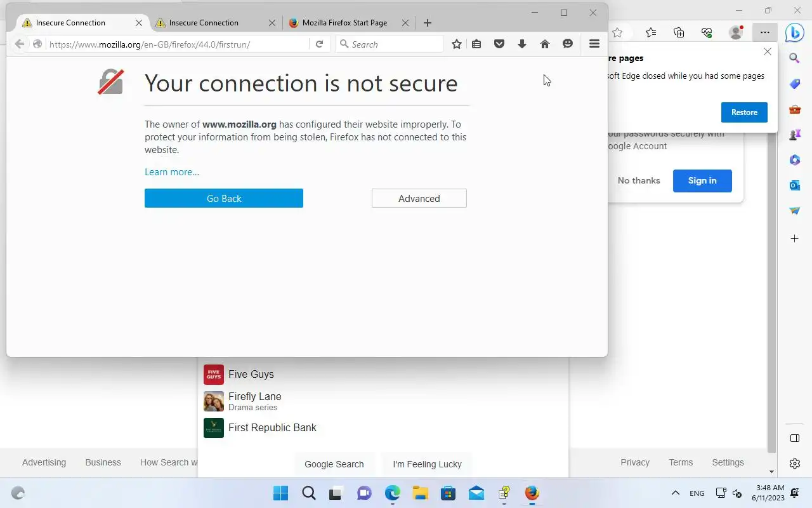Open the Windows Start menu
812x508 pixels.
tap(280, 493)
